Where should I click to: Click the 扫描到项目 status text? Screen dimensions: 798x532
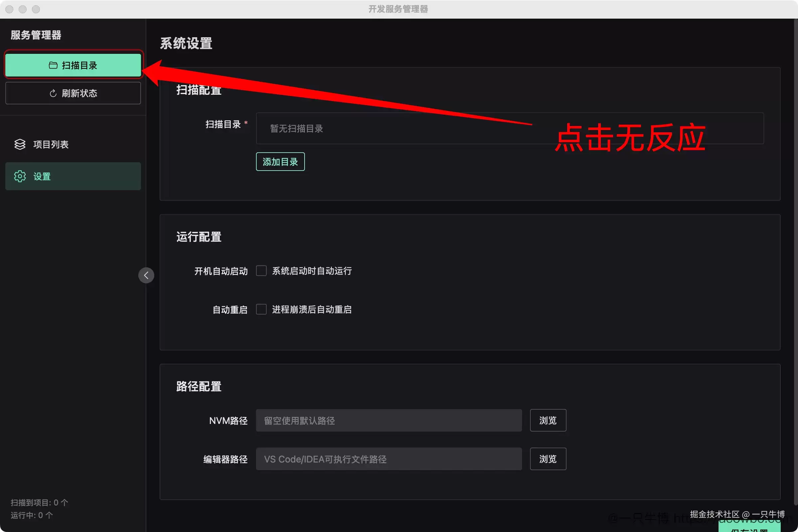39,502
